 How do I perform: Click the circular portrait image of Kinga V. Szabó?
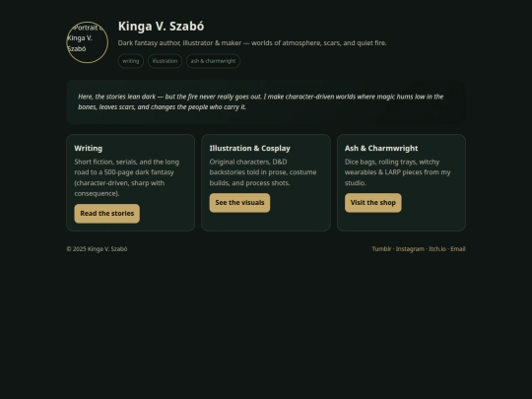(88, 42)
